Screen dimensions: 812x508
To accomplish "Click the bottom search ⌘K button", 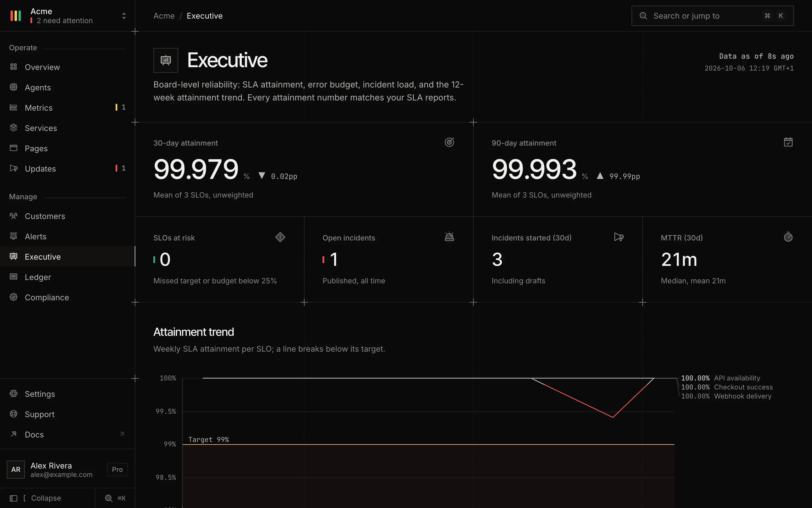I will [115, 498].
